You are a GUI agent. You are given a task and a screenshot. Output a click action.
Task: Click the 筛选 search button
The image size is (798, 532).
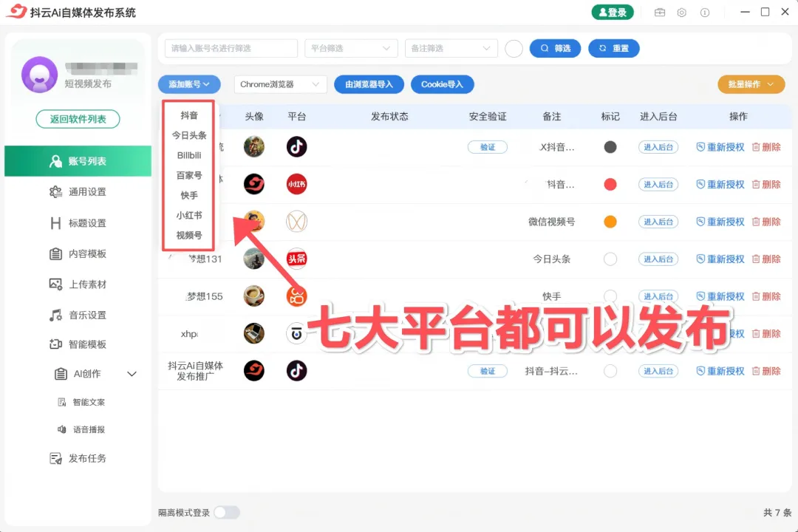(x=555, y=48)
